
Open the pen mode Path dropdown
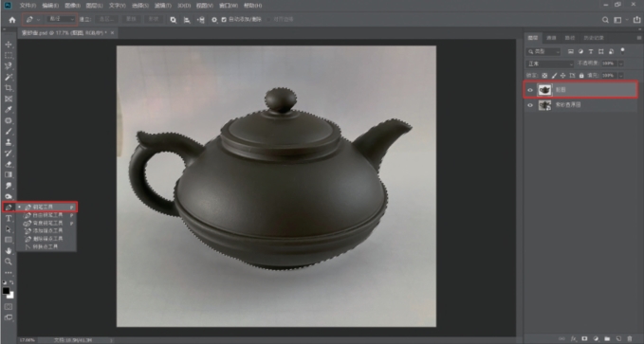[61, 19]
